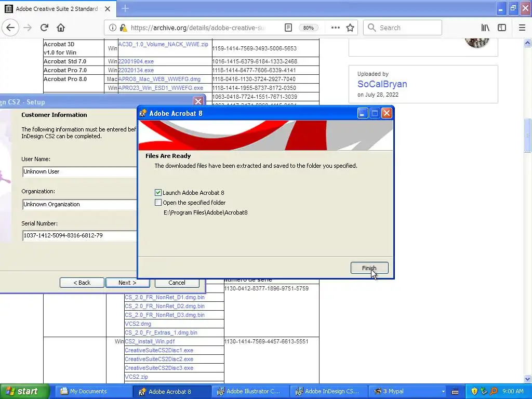The width and height of the screenshot is (532, 399).
Task: Switch to Adobe Illustrator taskbar button
Action: (x=250, y=391)
